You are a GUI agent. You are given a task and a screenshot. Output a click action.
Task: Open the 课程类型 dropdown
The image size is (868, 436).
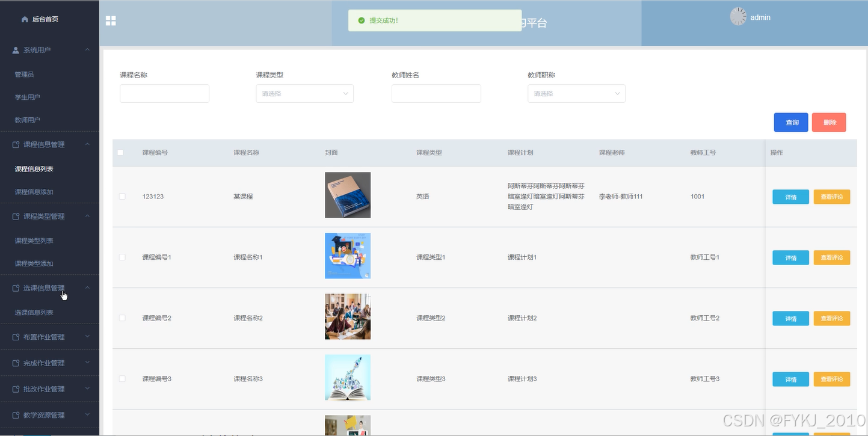pyautogui.click(x=304, y=93)
